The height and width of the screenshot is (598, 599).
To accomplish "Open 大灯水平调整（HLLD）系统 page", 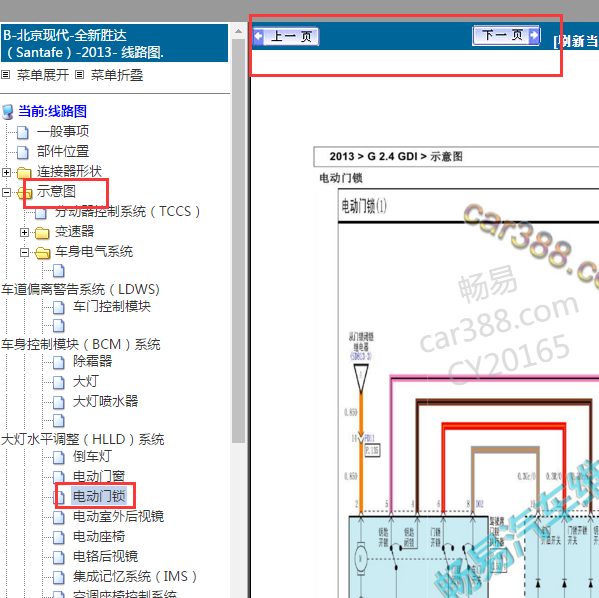I will (83, 439).
